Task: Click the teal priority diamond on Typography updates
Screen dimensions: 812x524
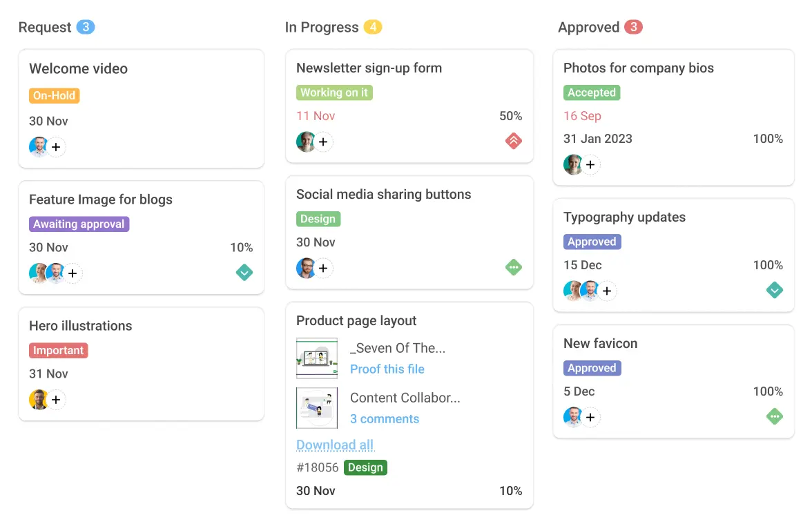Action: pyautogui.click(x=775, y=290)
